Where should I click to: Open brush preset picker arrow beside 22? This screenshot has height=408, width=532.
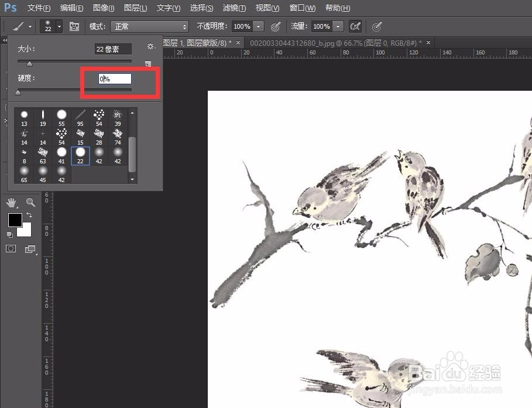tap(59, 26)
